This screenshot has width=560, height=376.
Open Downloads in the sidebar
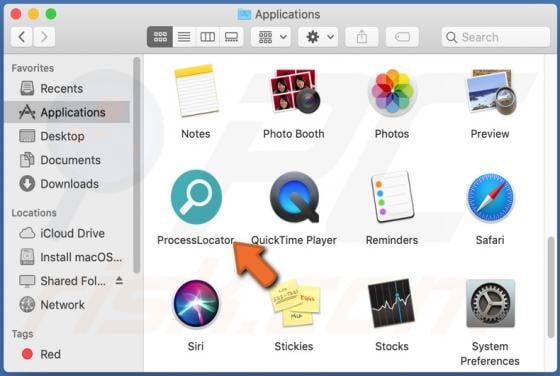click(67, 184)
